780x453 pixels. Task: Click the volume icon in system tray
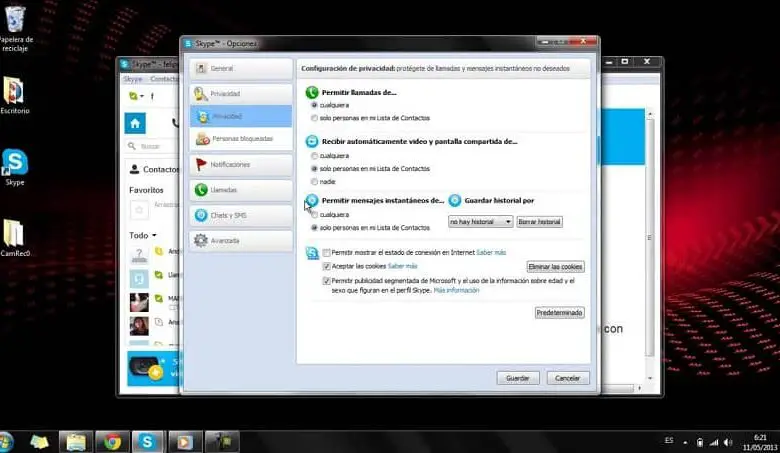click(728, 442)
